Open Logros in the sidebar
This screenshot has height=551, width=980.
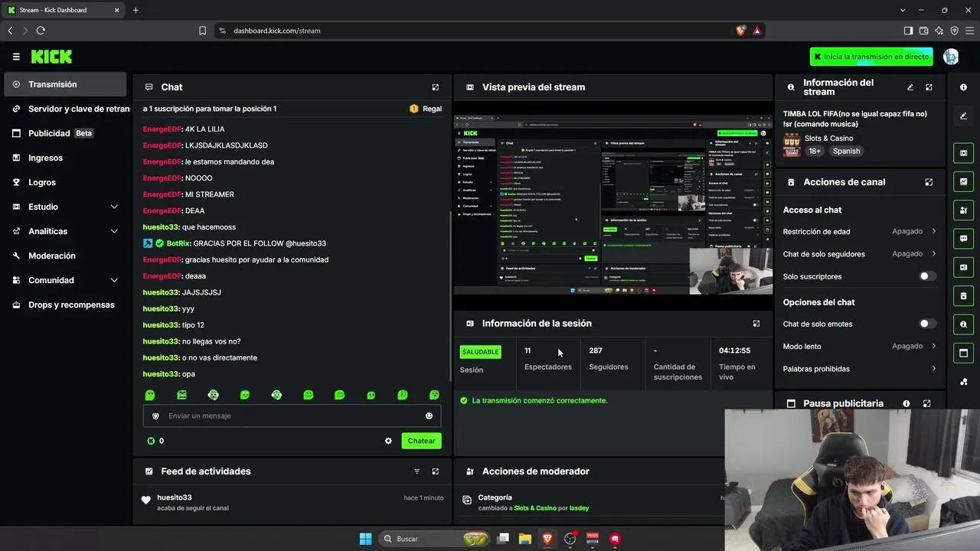65,182
